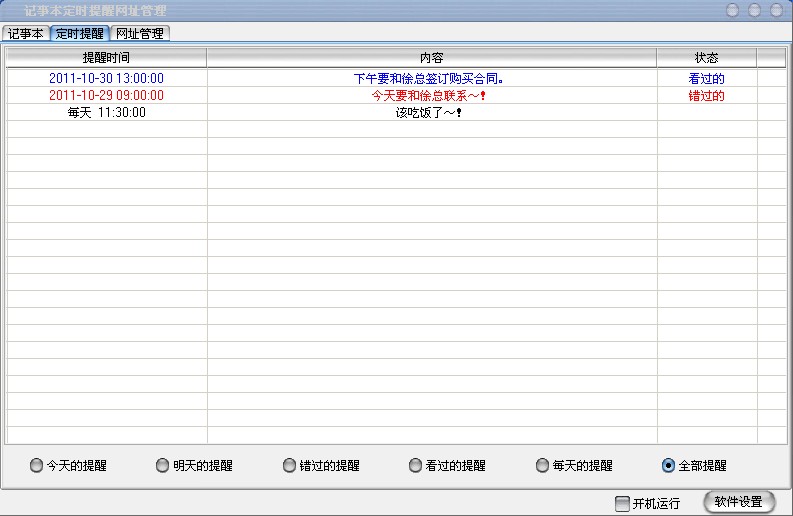Select the 定时提醒 tab
793x516 pixels.
pyautogui.click(x=80, y=33)
